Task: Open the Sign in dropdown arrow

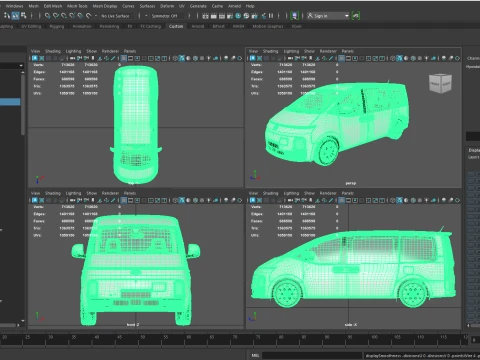Action: coord(346,16)
